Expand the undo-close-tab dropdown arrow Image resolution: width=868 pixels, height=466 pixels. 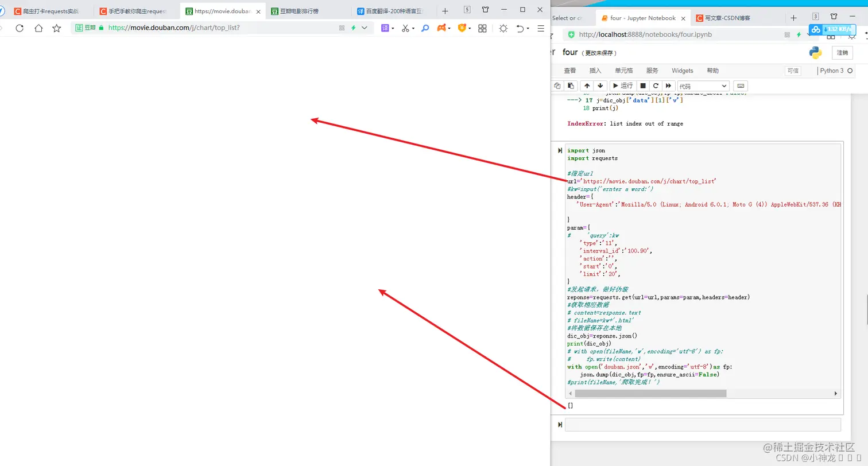(527, 28)
